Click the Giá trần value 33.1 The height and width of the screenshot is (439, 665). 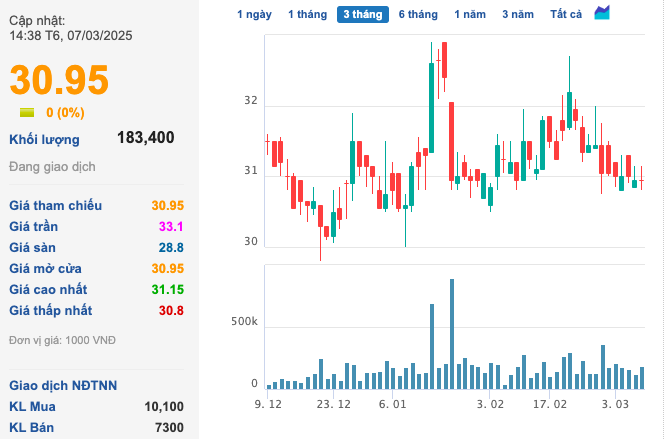[x=171, y=226]
